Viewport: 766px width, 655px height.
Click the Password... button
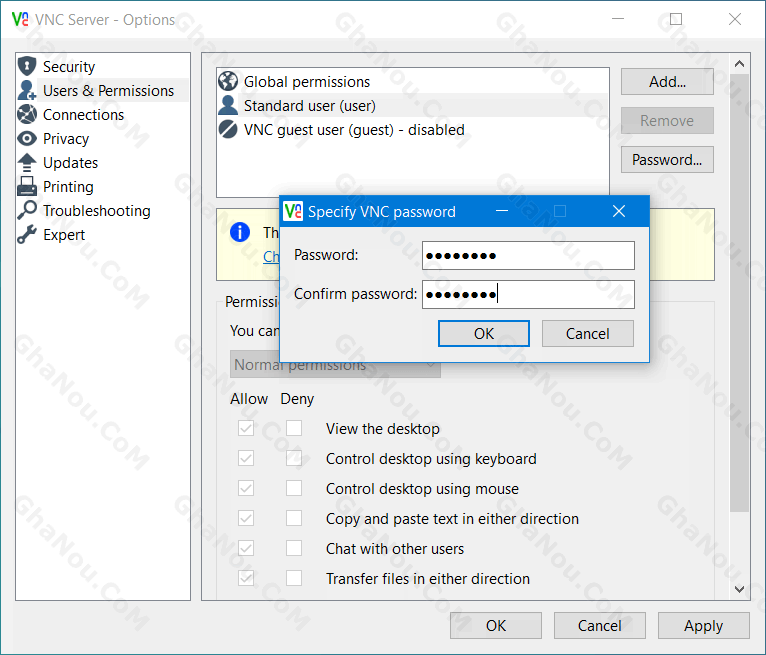pyautogui.click(x=667, y=160)
